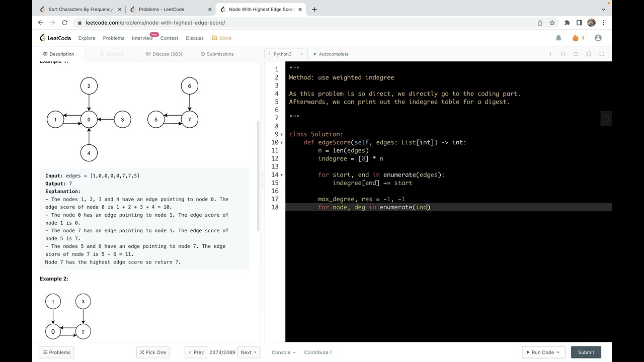Click the panel divider handle
The width and height of the screenshot is (644, 362).
(x=262, y=179)
